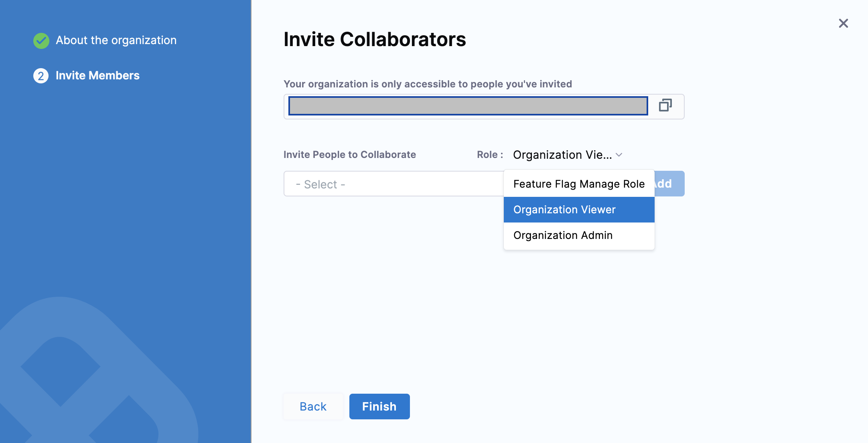Open the Select collaborators dropdown
This screenshot has height=443, width=868.
tap(393, 184)
